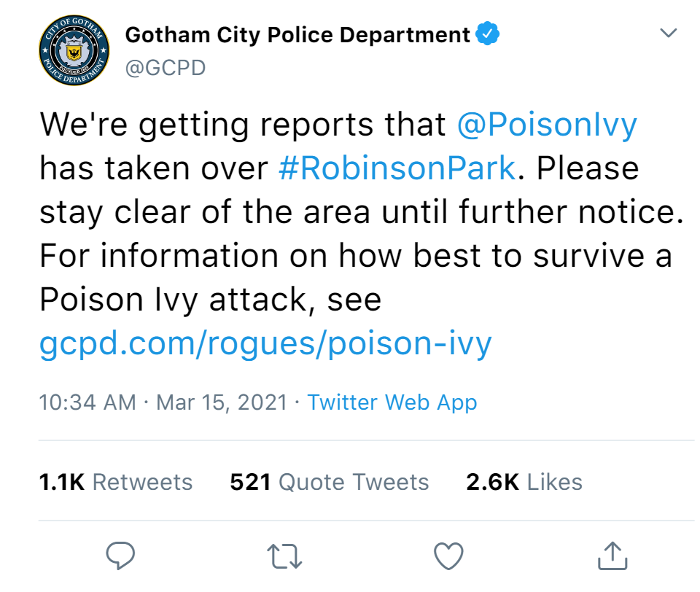Click the blue verified badge
The image size is (700, 592).
tap(487, 34)
